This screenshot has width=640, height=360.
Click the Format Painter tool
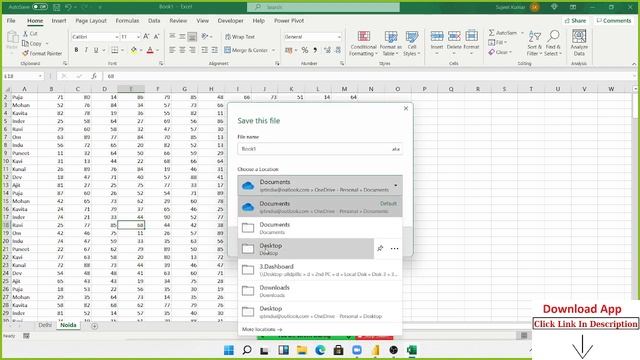[x=42, y=53]
